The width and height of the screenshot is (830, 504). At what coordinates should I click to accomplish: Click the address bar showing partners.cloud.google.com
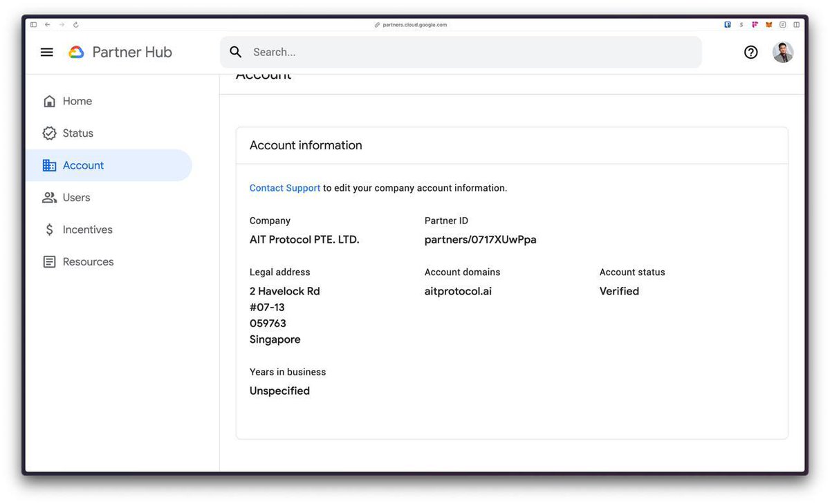point(415,24)
